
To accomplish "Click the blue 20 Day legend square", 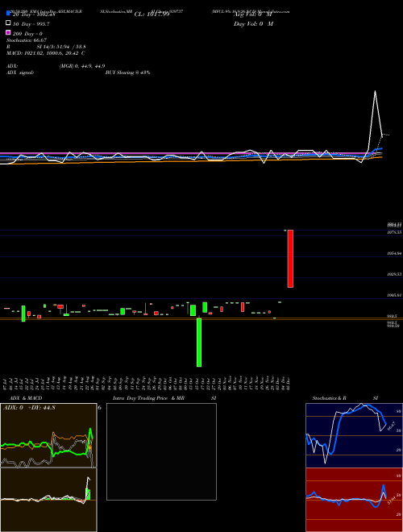I will click(x=9, y=13).
